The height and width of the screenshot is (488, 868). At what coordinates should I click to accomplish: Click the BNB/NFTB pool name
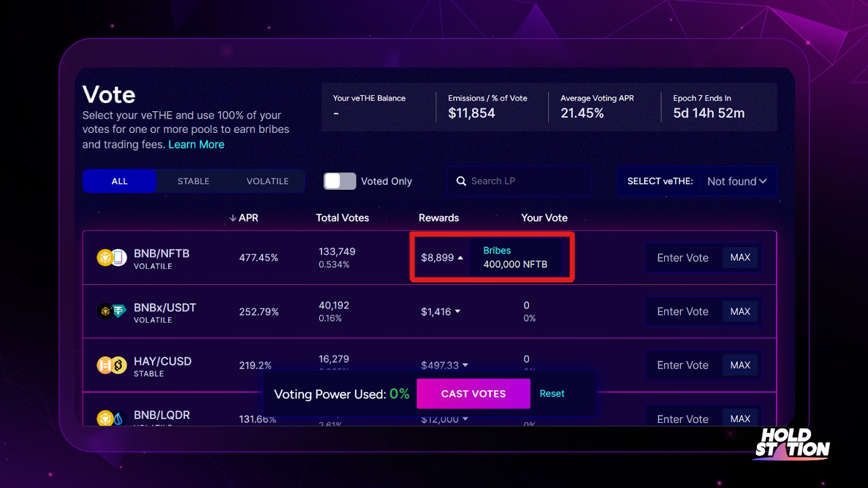(x=162, y=253)
